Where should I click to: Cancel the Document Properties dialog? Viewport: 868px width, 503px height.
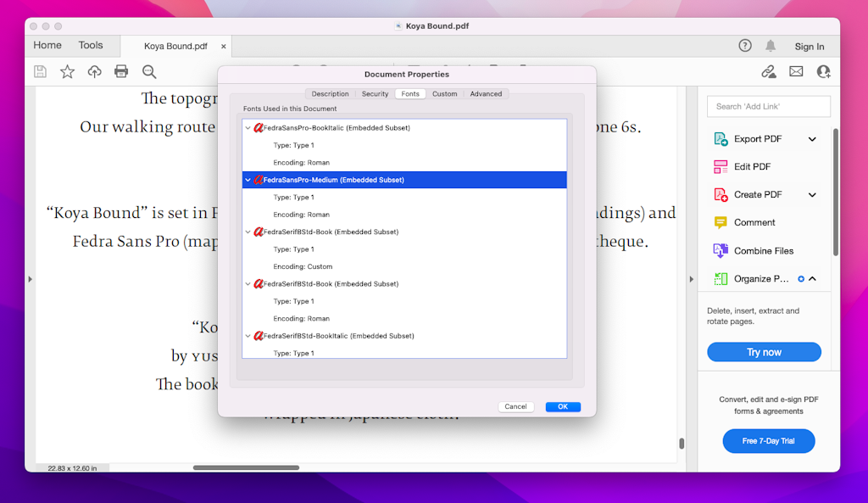click(x=516, y=406)
